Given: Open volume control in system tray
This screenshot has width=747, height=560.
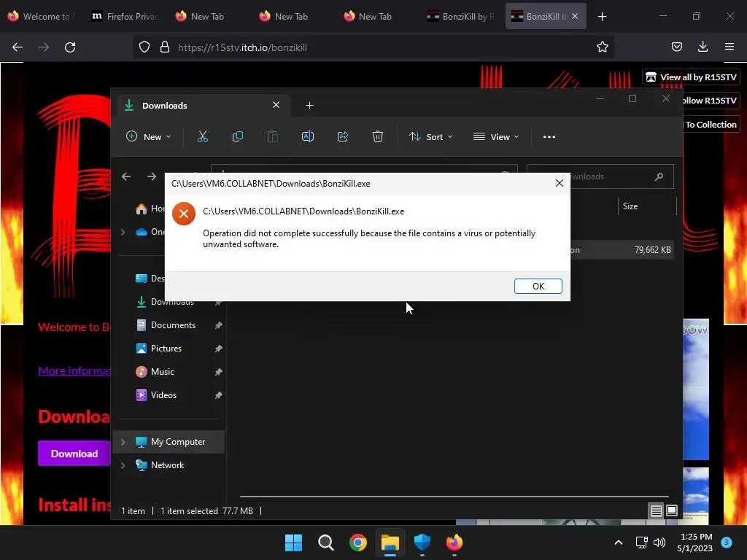Looking at the screenshot, I should pos(659,542).
